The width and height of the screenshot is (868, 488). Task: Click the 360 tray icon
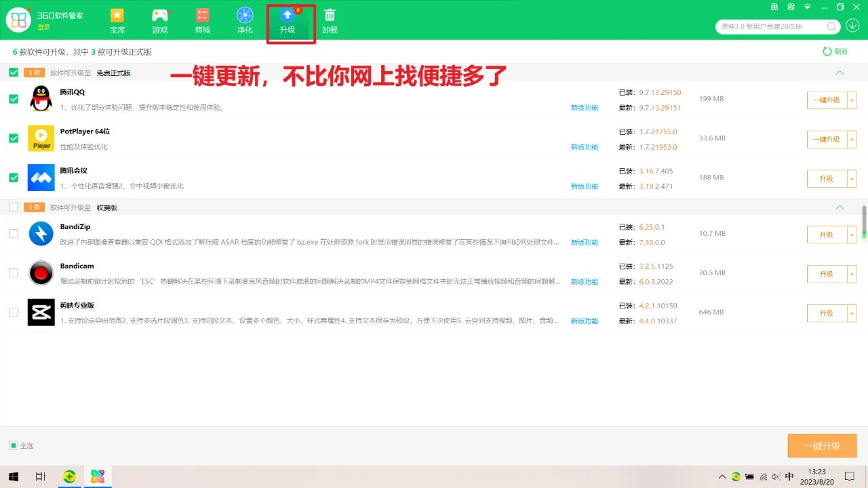[736, 476]
